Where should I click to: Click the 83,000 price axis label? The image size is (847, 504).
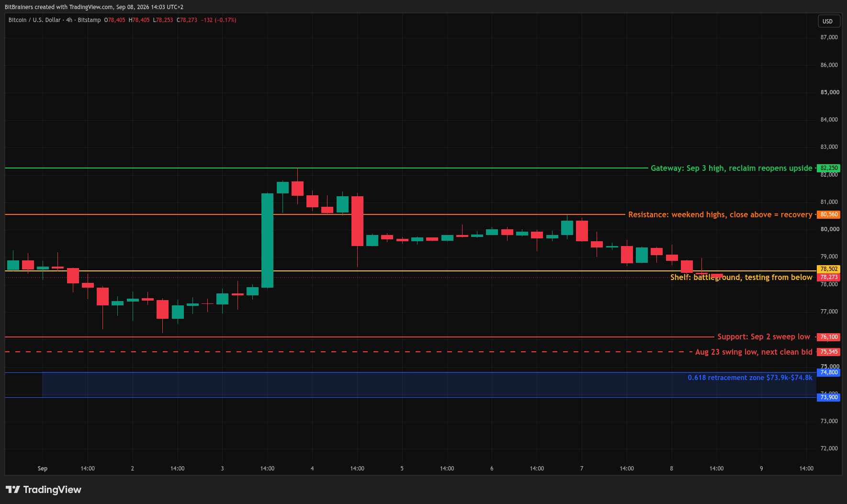point(829,147)
